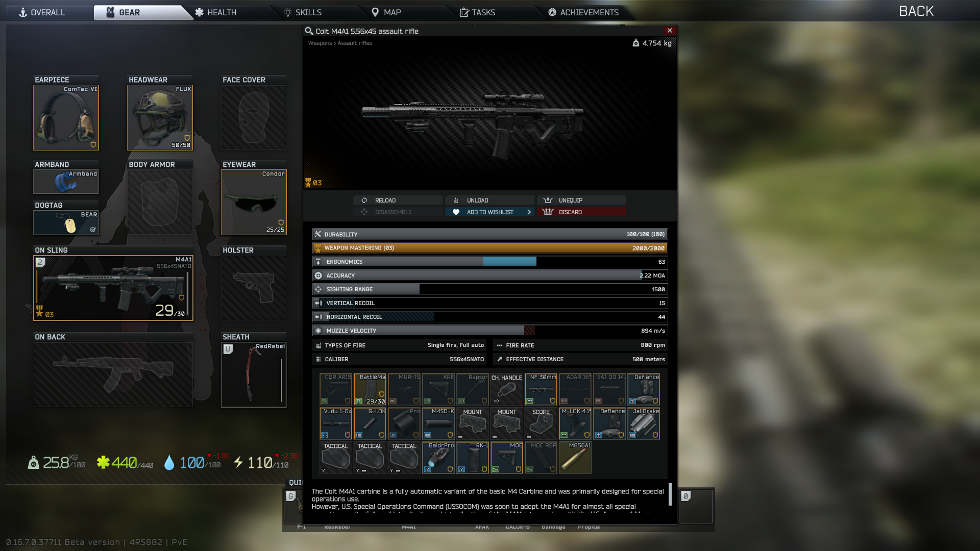Switch to the ACHIEVEMENTS tab
This screenshot has height=551, width=980.
(583, 12)
